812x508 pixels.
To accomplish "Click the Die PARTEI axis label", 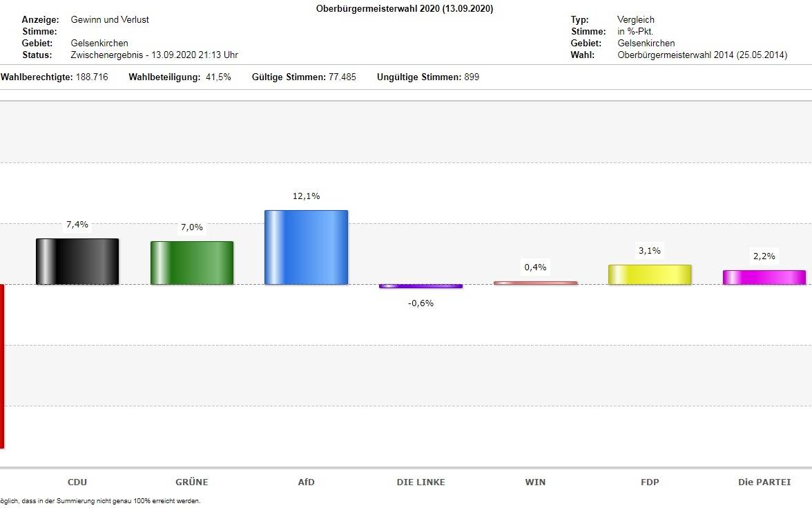I will 764,482.
